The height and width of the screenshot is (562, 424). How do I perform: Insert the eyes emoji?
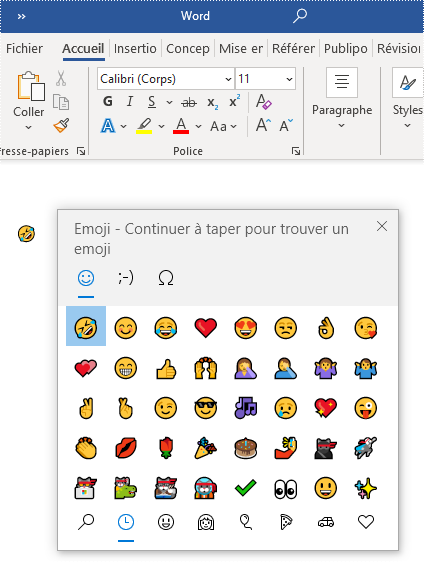pyautogui.click(x=286, y=489)
